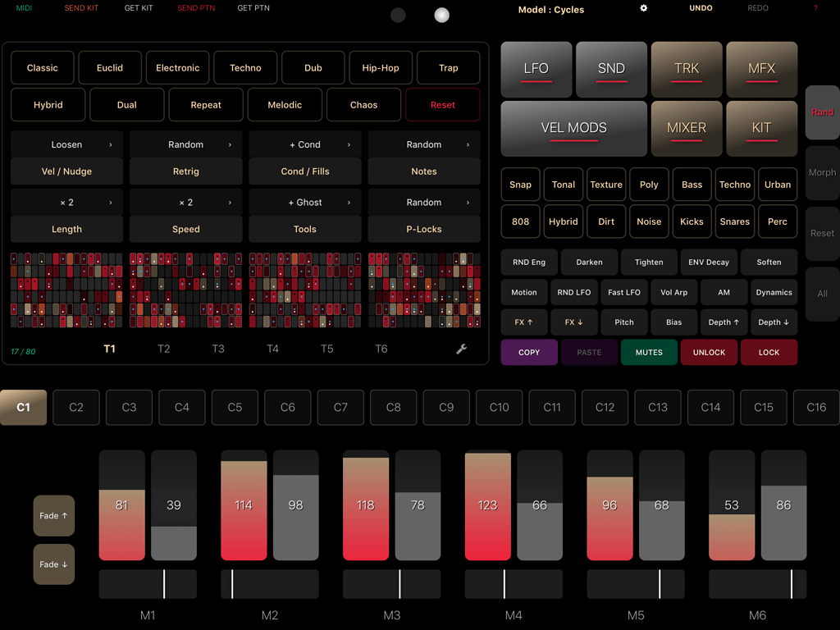Image resolution: width=840 pixels, height=630 pixels.
Task: Click the Model : Cycles title
Action: [x=550, y=10]
